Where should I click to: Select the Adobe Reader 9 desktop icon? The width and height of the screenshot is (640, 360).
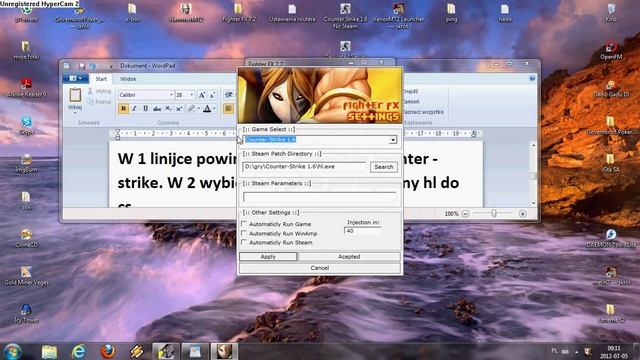[26, 88]
